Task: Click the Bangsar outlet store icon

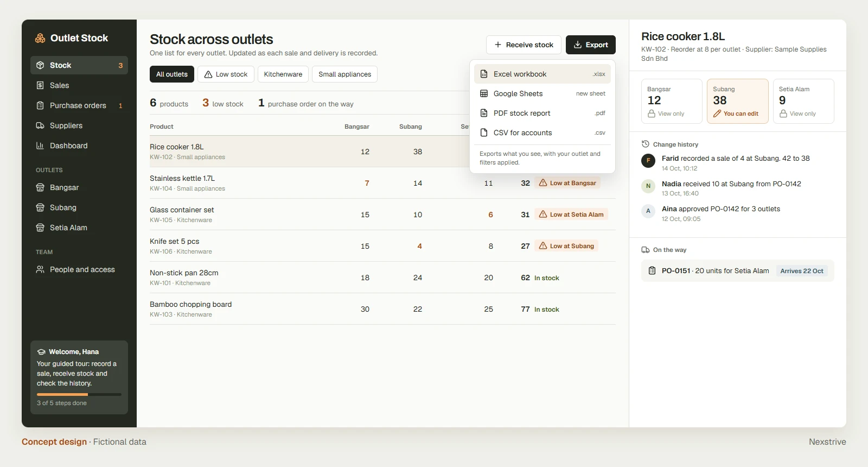Action: coord(40,187)
